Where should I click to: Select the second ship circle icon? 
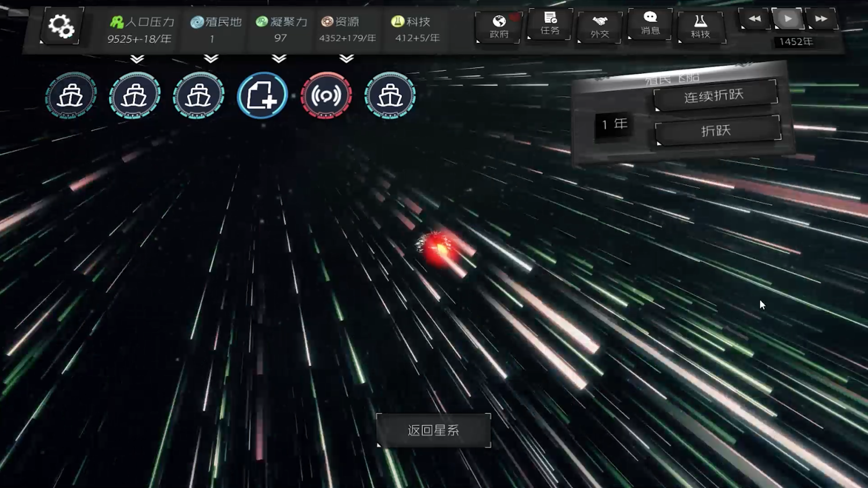[x=135, y=95]
